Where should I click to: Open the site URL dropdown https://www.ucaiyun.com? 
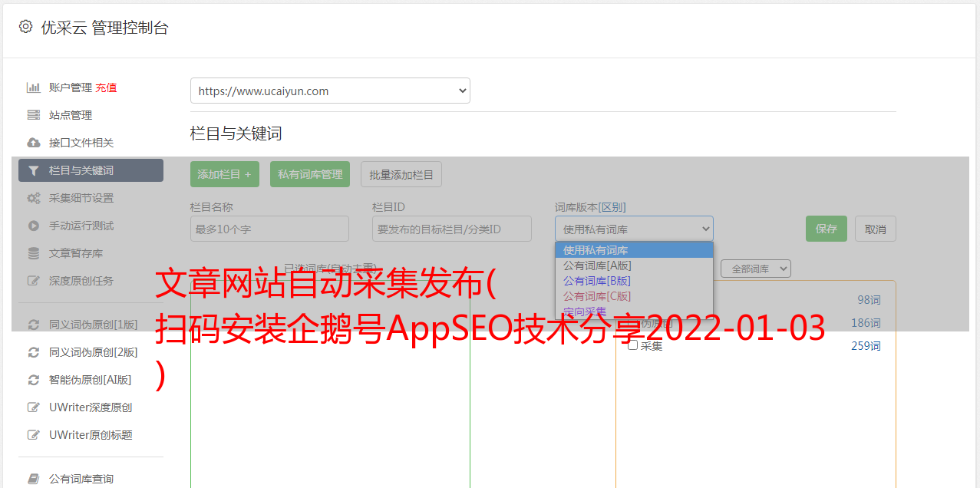click(x=330, y=91)
